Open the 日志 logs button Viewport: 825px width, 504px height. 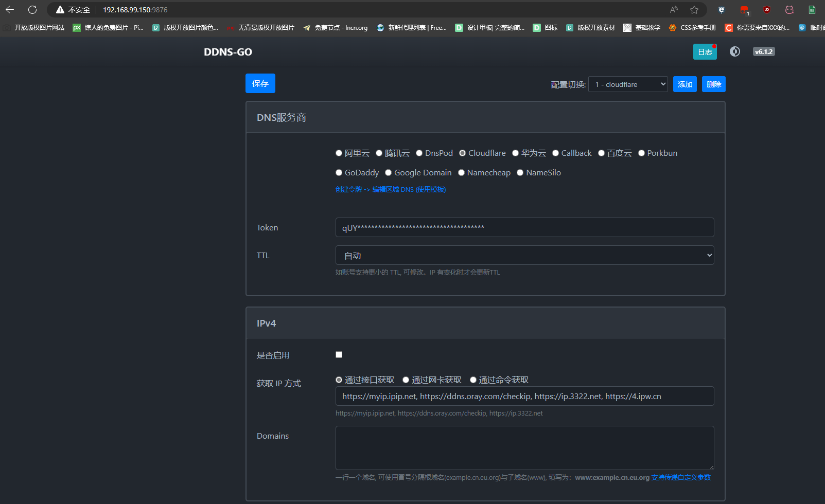tap(705, 52)
